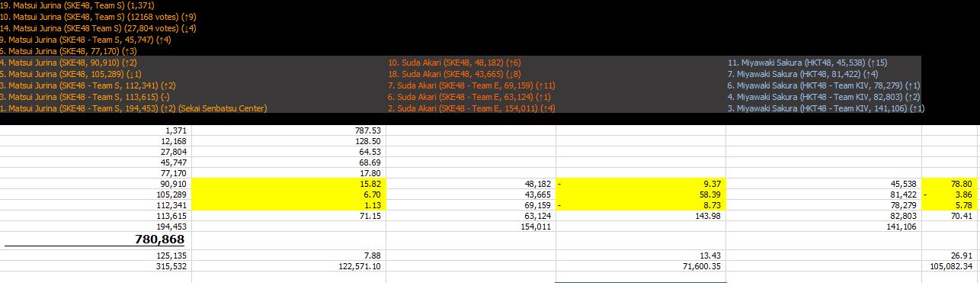Image resolution: width=980 pixels, height=283 pixels.
Task: Select the 5. Matsui Jurina 105,289 entry
Action: click(x=71, y=74)
